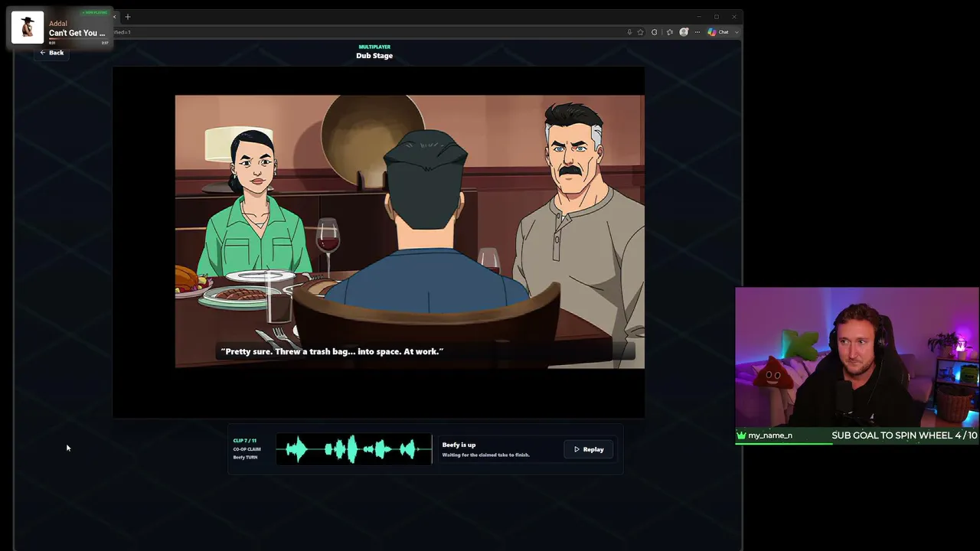Viewport: 980px width, 551px height.
Task: Click the "my_name_n" username on the webcam overlay
Action: [x=770, y=435]
